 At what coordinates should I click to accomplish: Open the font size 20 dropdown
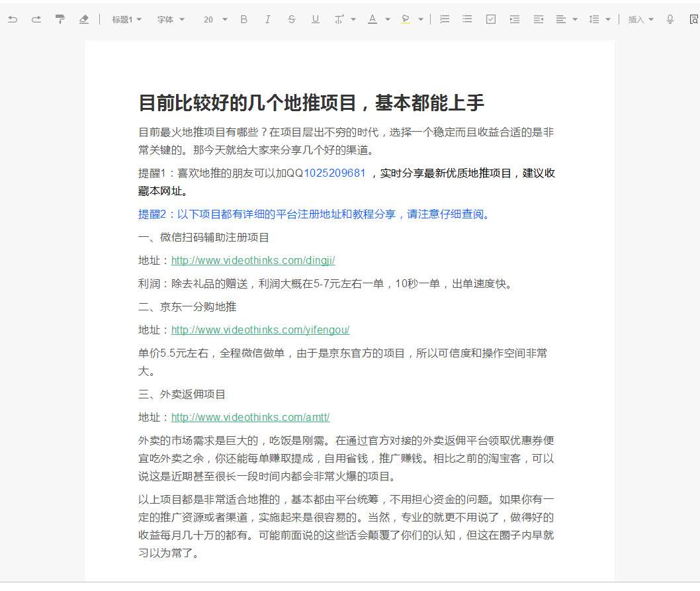pos(216,20)
